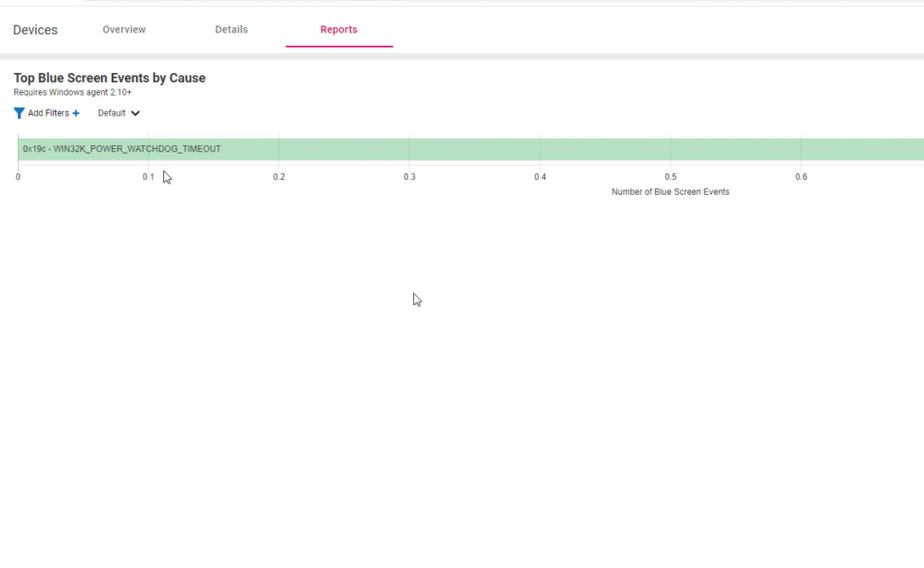Click the blue funnel filter icon
Image resolution: width=924 pixels, height=568 pixels.
(19, 114)
